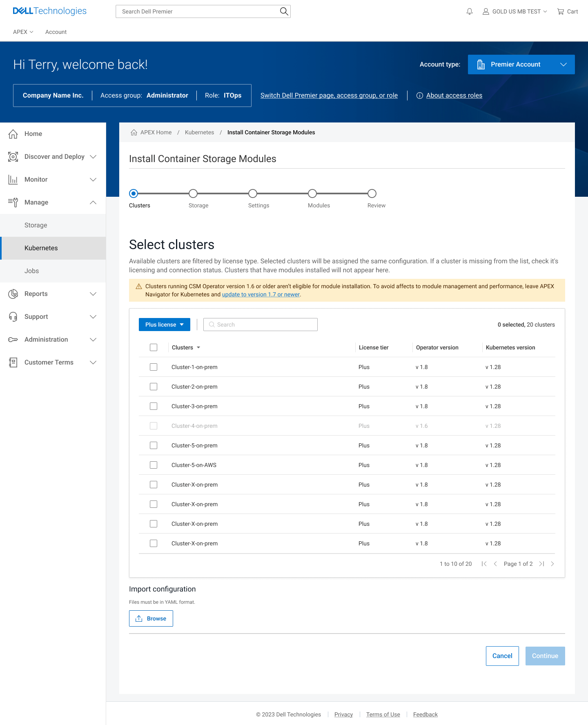Open Jobs under Manage

tap(53, 271)
